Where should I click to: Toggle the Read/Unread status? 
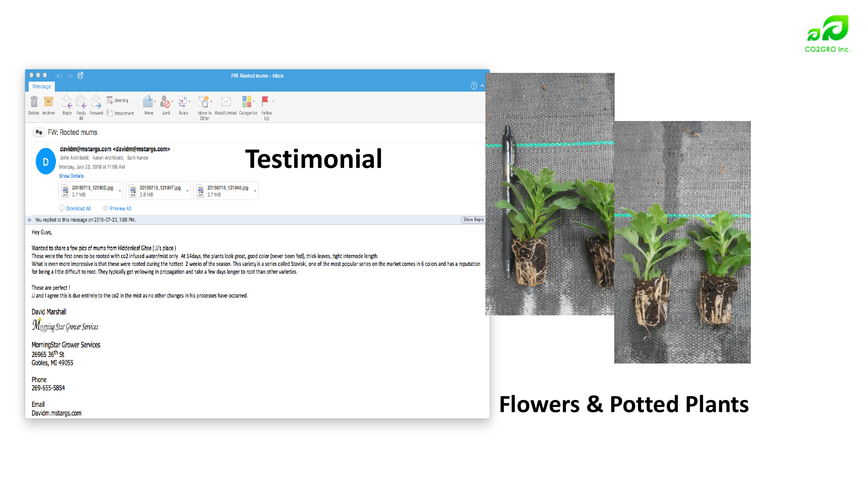pos(226,102)
